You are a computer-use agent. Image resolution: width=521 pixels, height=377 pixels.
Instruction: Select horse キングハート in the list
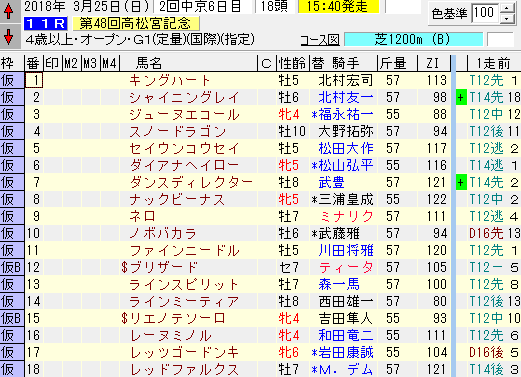click(170, 81)
